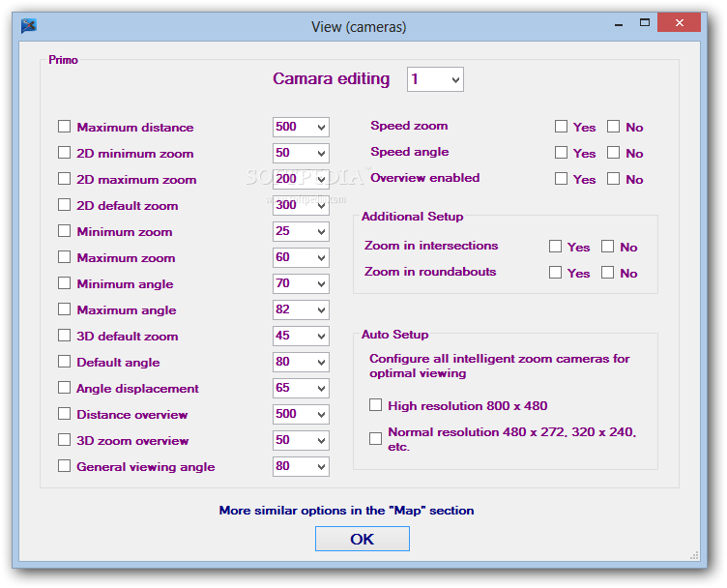Enable the Maximum distance checkbox
This screenshot has width=727, height=588.
64,127
